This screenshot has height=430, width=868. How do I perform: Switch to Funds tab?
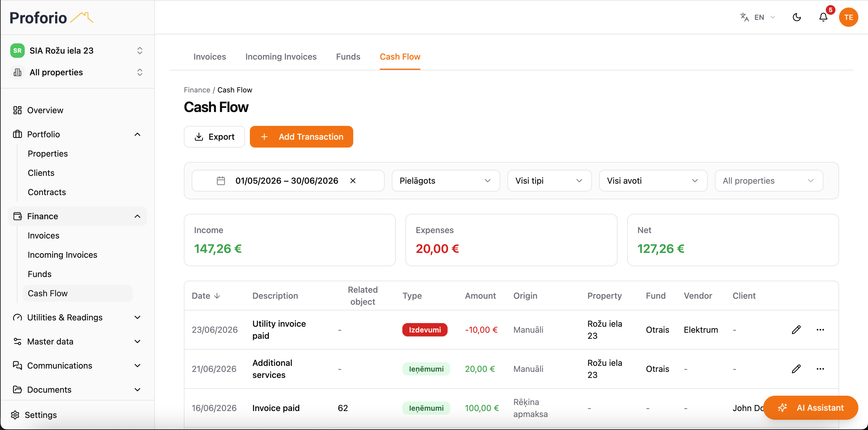click(348, 57)
